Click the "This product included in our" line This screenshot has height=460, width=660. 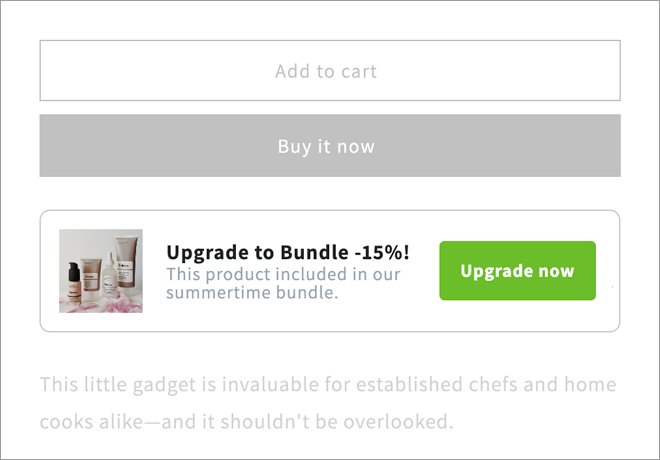click(283, 274)
